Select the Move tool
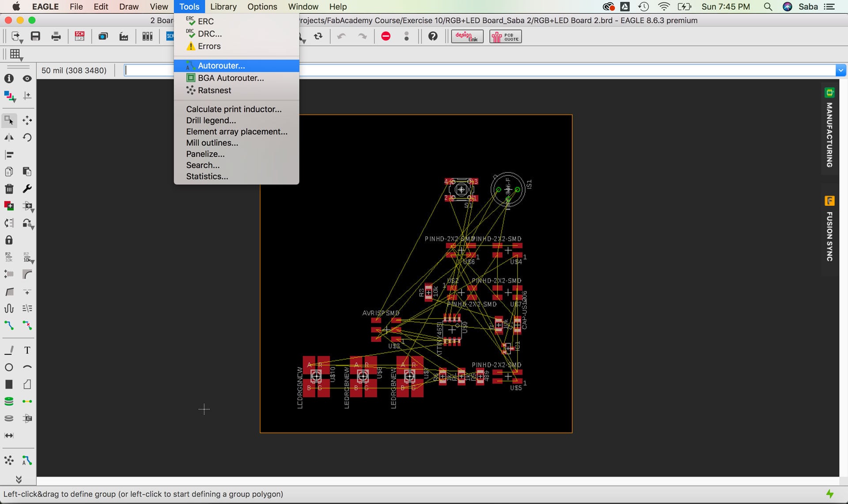Viewport: 848px width, 504px height. (27, 120)
